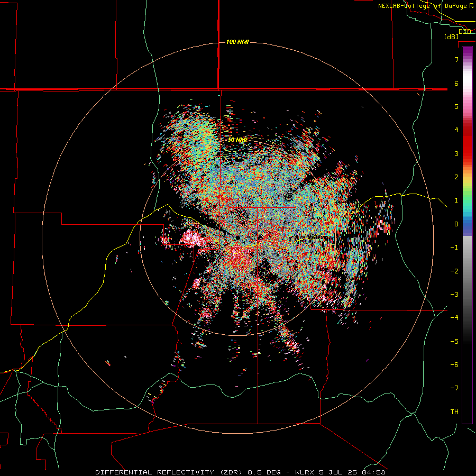The width and height of the screenshot is (476, 476).
Task: Click the "KLRX" station ID in the caption
Action: (x=305, y=472)
